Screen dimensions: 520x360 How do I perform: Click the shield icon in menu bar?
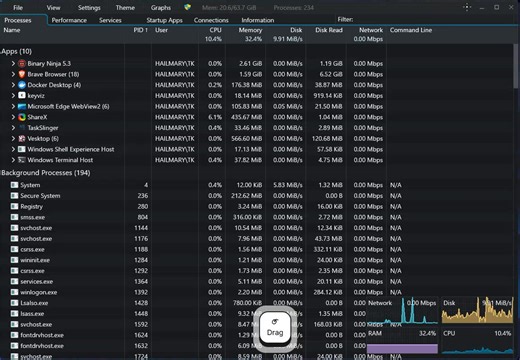[x=188, y=7]
